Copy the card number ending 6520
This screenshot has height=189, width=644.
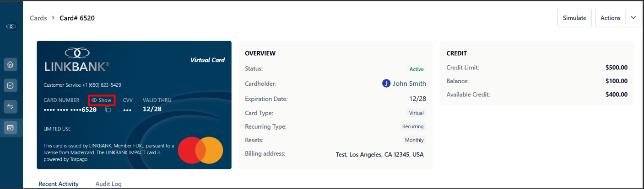click(x=108, y=110)
